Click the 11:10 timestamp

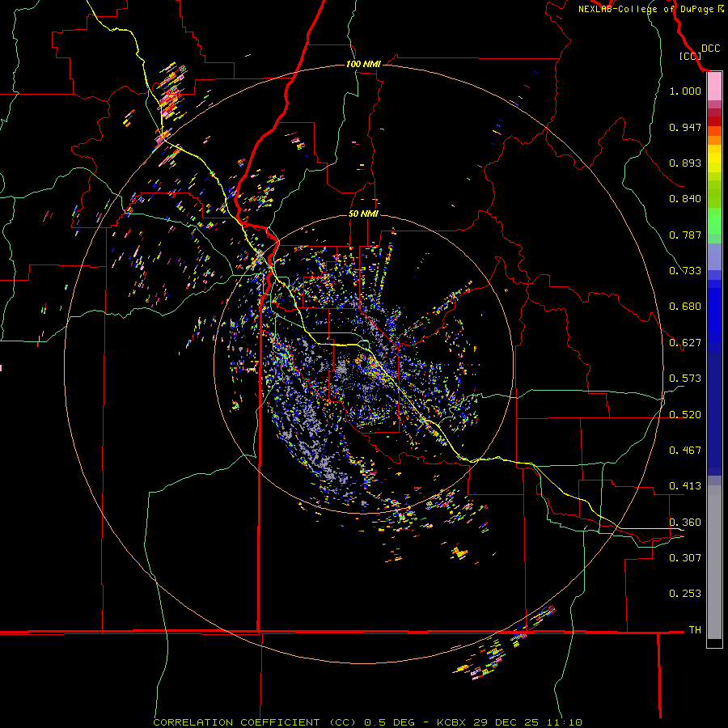tap(564, 722)
